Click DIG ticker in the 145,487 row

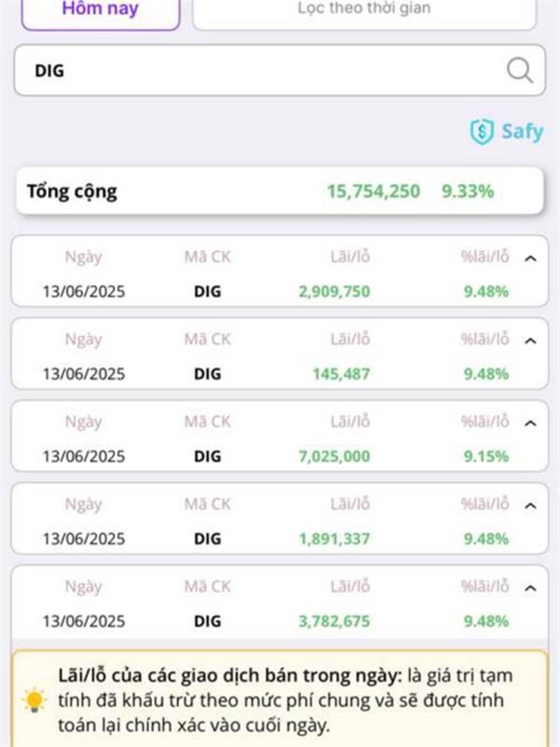207,374
